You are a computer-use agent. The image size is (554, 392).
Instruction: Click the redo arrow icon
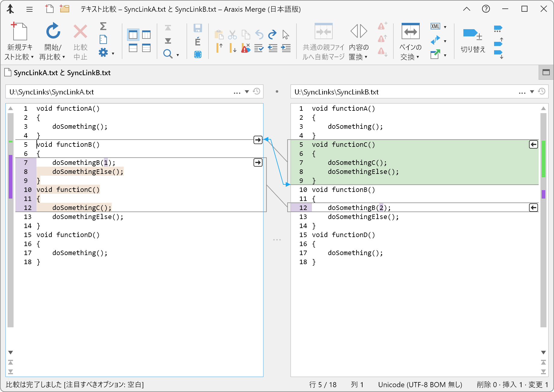point(272,35)
